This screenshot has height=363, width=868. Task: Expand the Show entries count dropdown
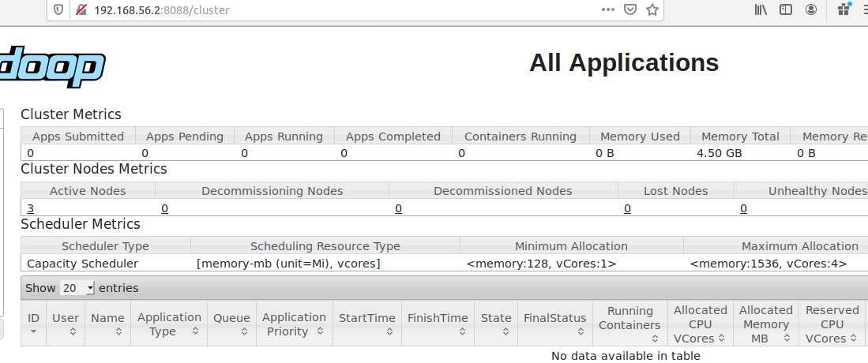coord(77,288)
